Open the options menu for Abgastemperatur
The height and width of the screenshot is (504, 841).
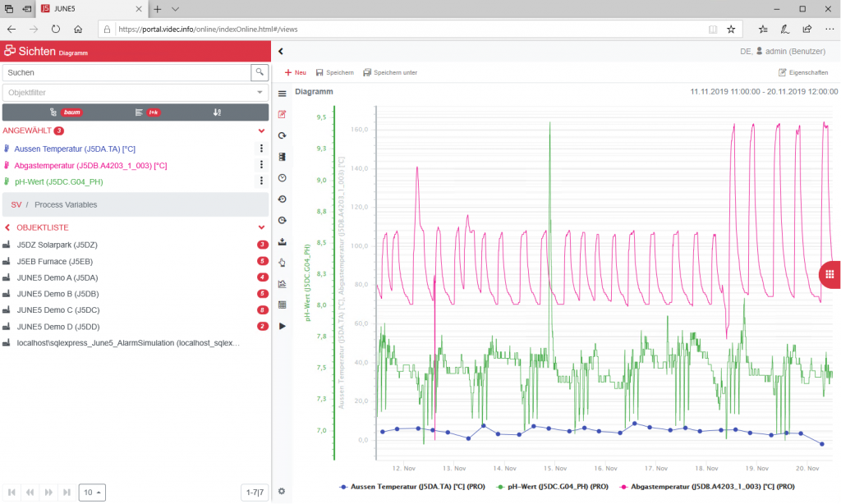click(x=261, y=165)
